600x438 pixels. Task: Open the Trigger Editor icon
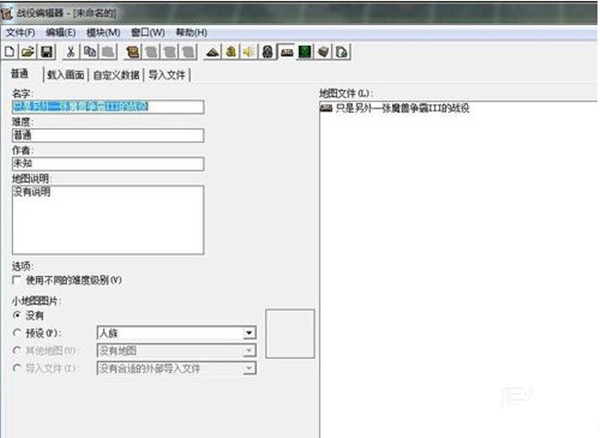[x=231, y=52]
